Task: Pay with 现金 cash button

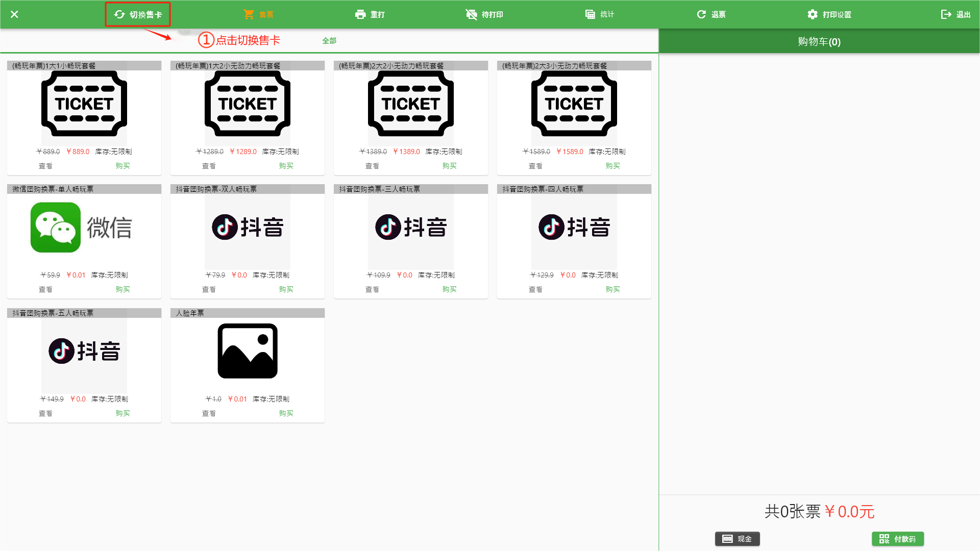Action: (x=737, y=539)
